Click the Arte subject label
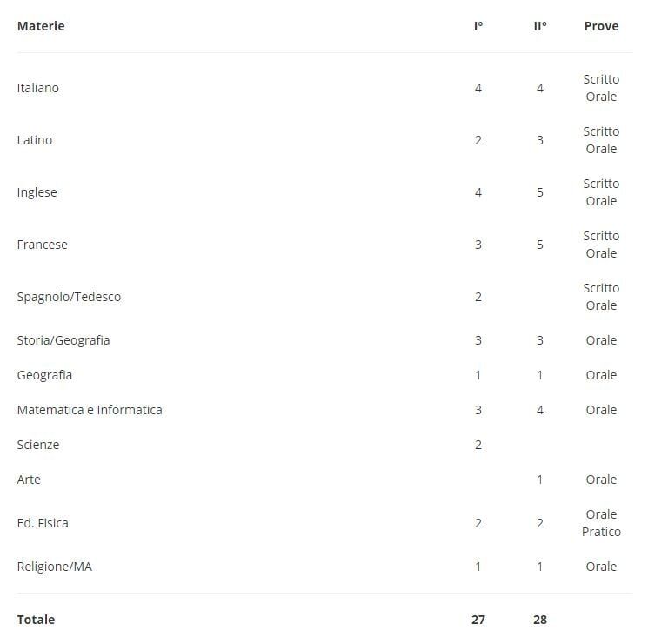This screenshot has height=644, width=648. [29, 479]
